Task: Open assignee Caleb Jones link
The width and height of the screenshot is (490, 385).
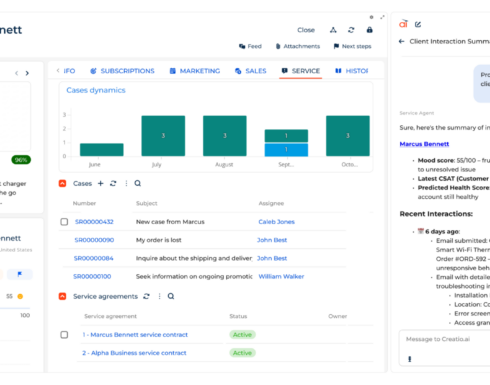Action: point(276,222)
